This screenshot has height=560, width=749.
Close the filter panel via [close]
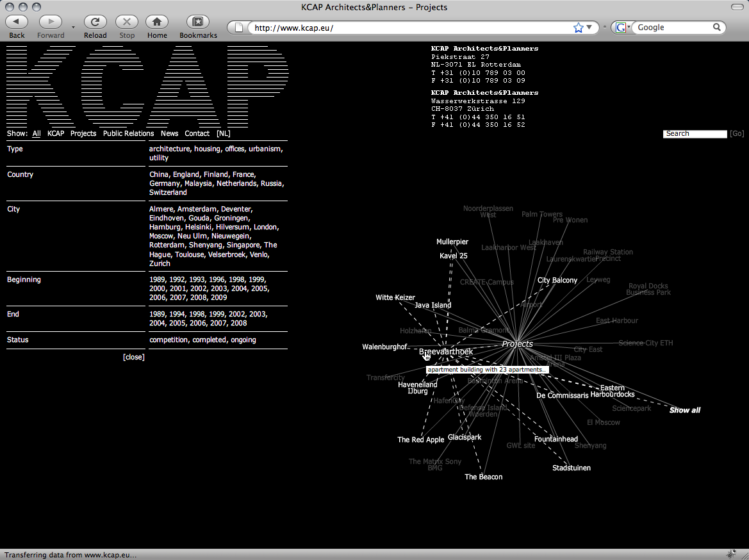[134, 358]
